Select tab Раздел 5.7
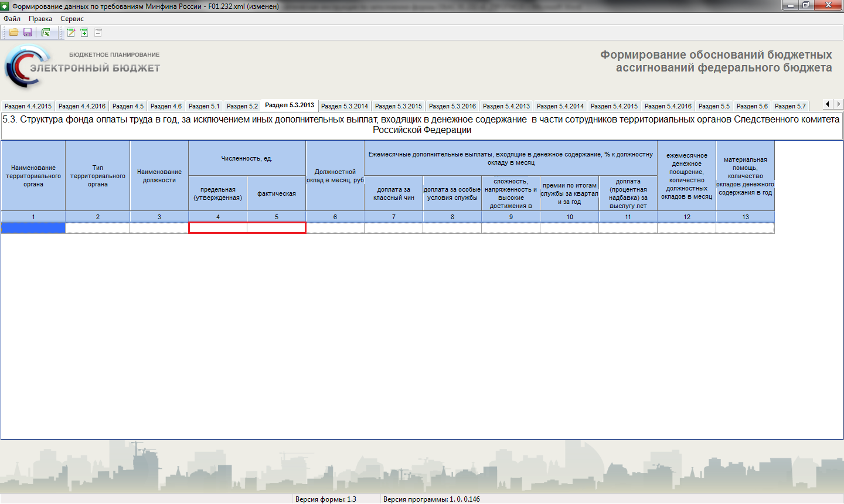Image resolution: width=844 pixels, height=504 pixels. [x=790, y=106]
